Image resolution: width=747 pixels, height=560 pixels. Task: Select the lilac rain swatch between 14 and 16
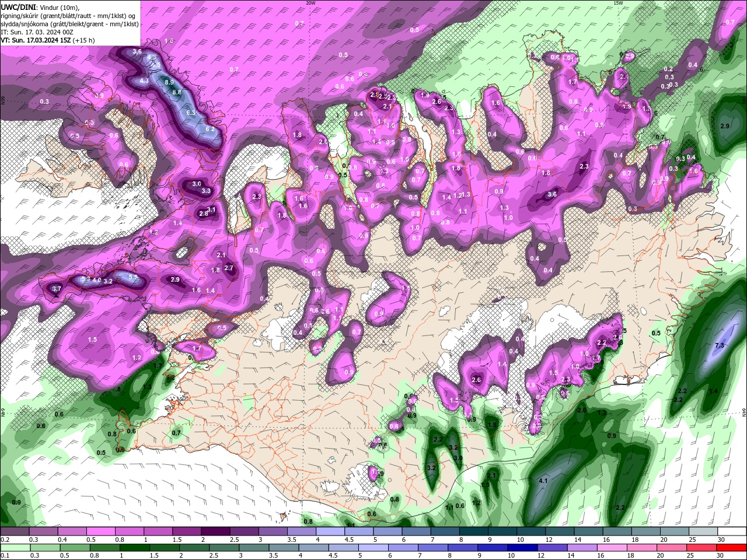click(582, 548)
